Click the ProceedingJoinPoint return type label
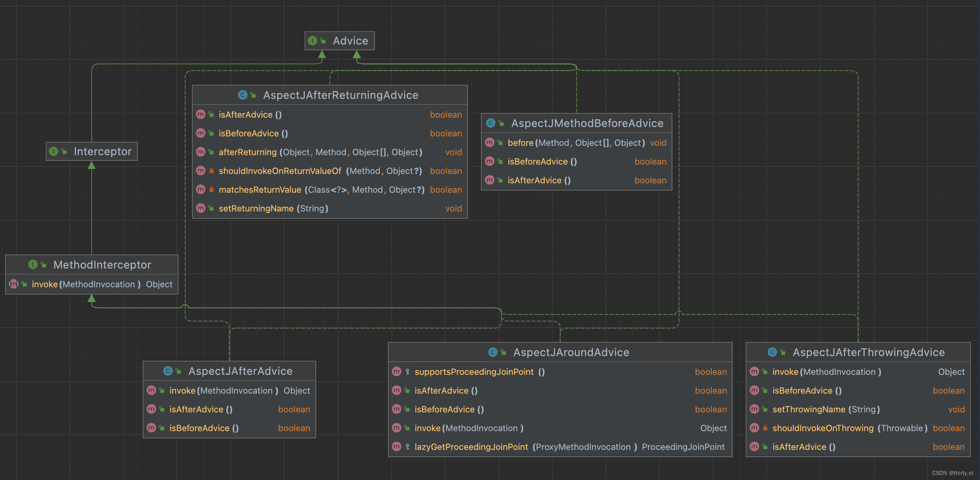Viewport: 980px width, 480px height. (x=683, y=447)
